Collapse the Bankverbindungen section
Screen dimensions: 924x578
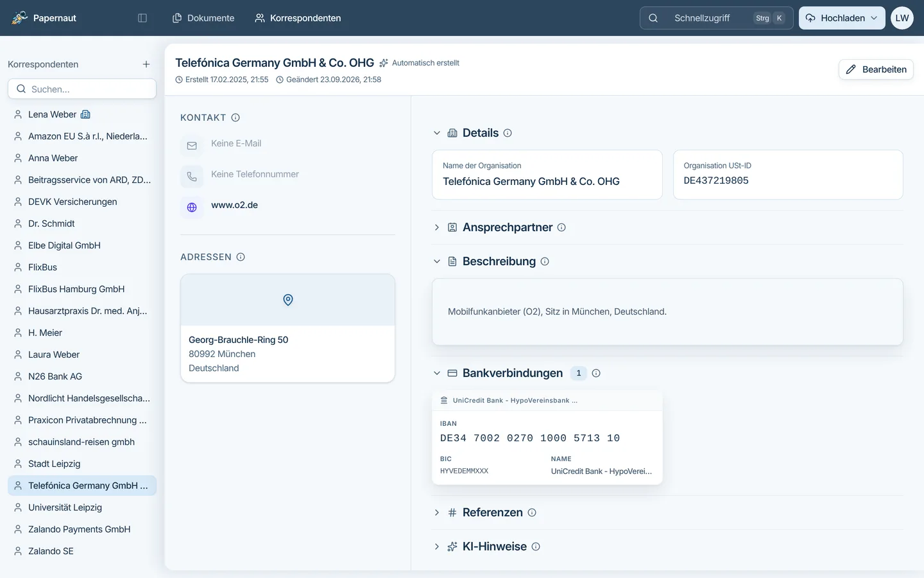click(437, 373)
